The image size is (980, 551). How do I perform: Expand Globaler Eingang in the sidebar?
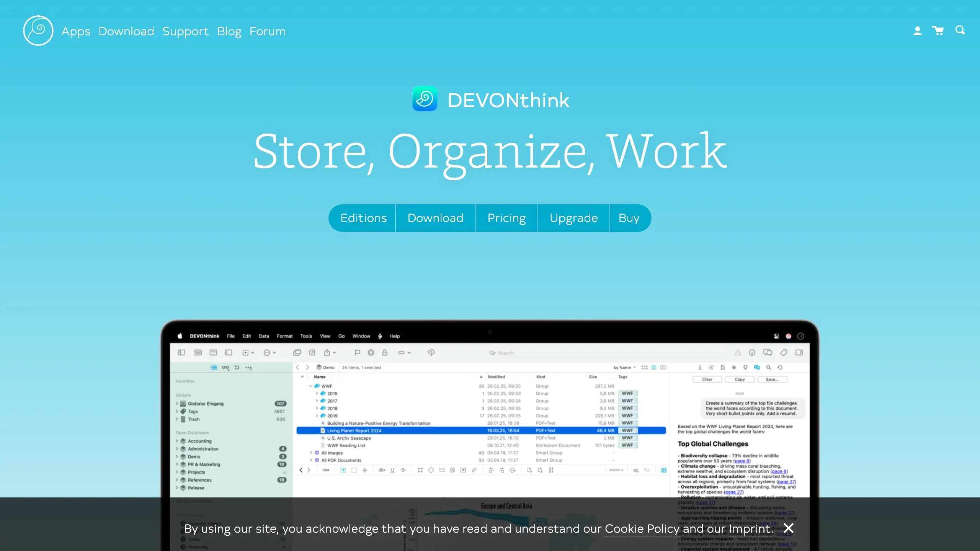coord(177,403)
